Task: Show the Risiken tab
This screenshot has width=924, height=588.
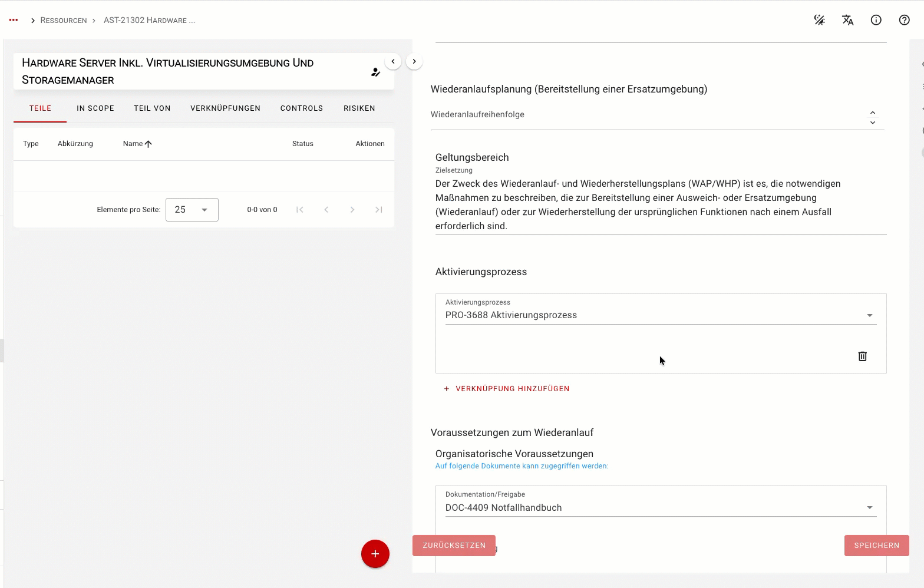Action: point(359,108)
